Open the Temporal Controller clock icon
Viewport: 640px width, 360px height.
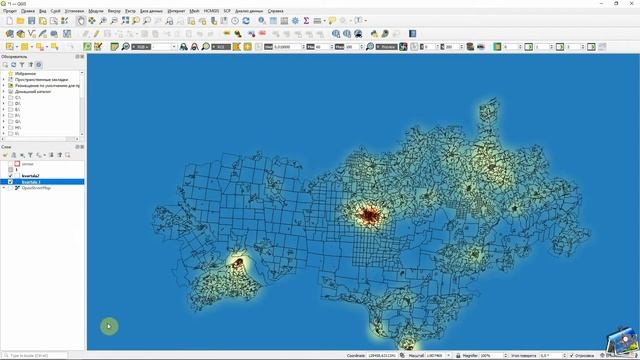pyautogui.click(x=235, y=20)
